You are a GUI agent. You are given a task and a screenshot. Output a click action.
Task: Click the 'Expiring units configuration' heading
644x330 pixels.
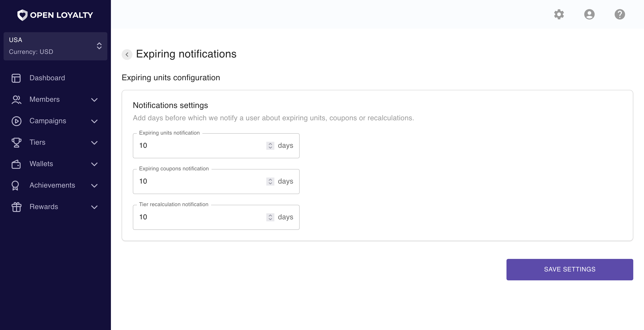point(171,78)
